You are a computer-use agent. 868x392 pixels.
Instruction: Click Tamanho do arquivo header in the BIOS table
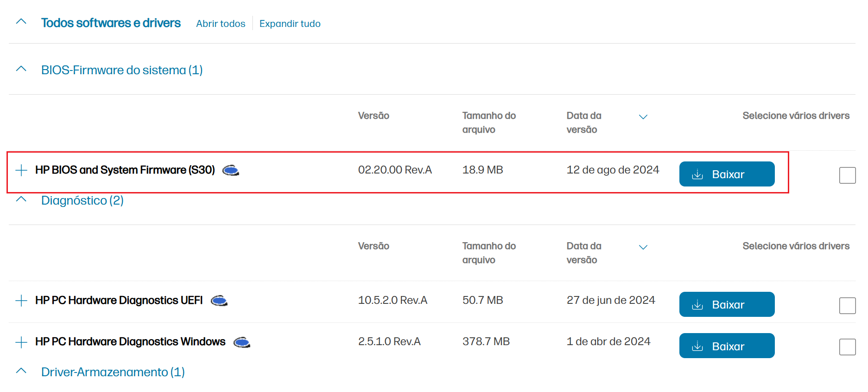coord(489,122)
